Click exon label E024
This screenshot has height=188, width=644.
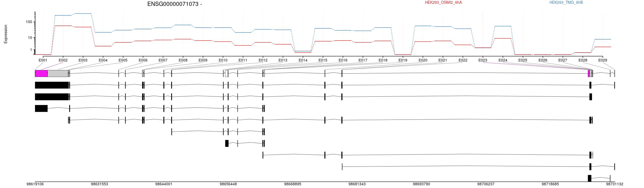click(503, 60)
